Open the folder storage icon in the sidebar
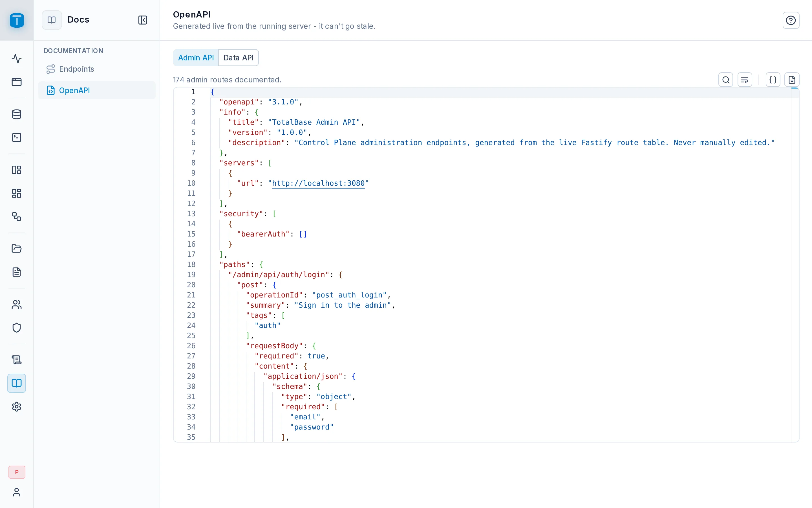The height and width of the screenshot is (508, 812). pos(17,249)
